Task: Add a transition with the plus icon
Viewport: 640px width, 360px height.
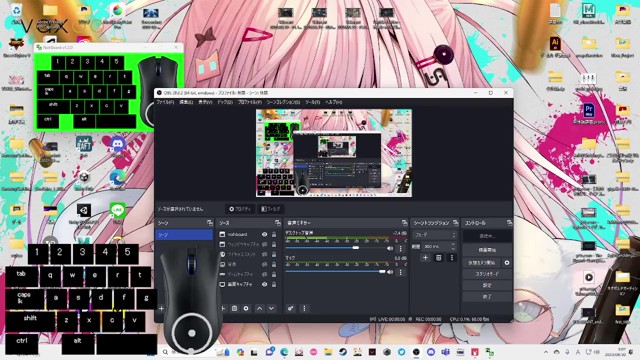Action: point(425,258)
